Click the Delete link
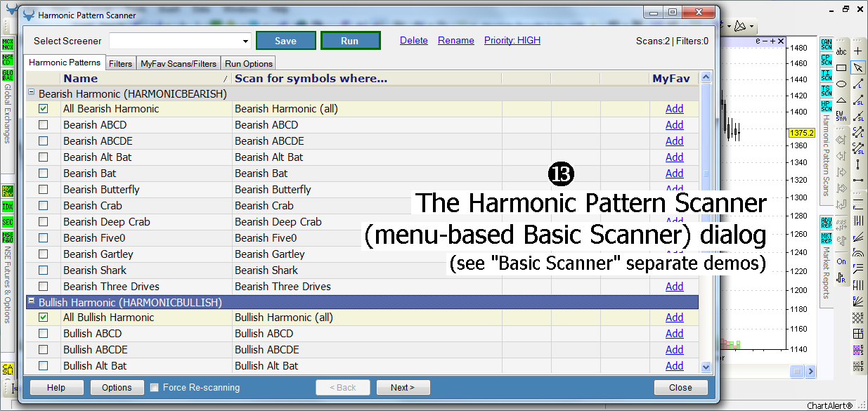Image resolution: width=868 pixels, height=411 pixels. [x=414, y=41]
